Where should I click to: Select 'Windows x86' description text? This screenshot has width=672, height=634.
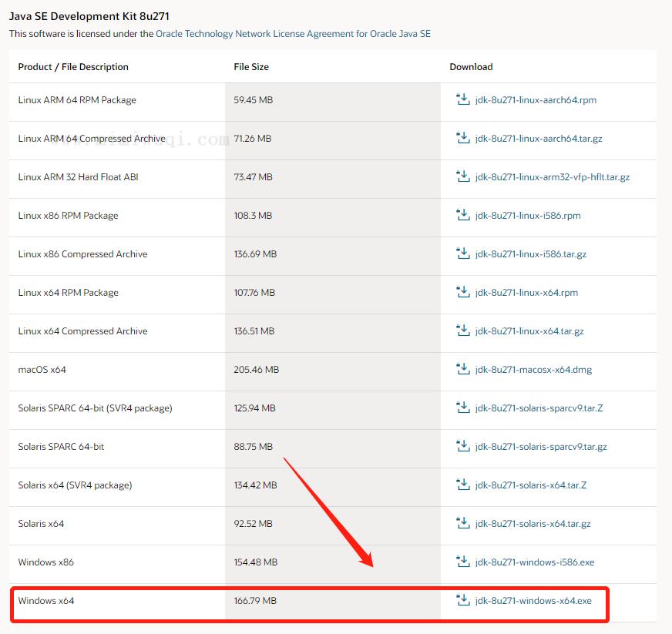(46, 562)
